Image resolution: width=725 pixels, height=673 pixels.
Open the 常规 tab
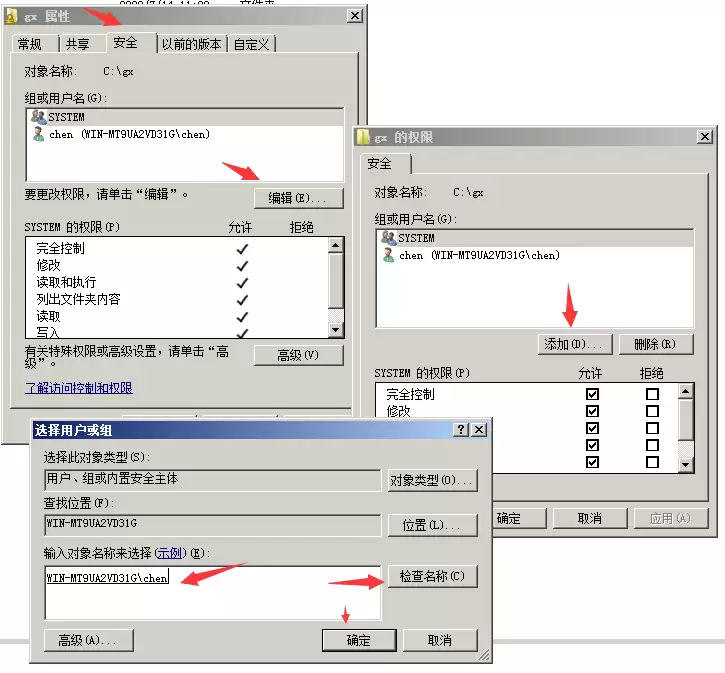click(x=35, y=44)
